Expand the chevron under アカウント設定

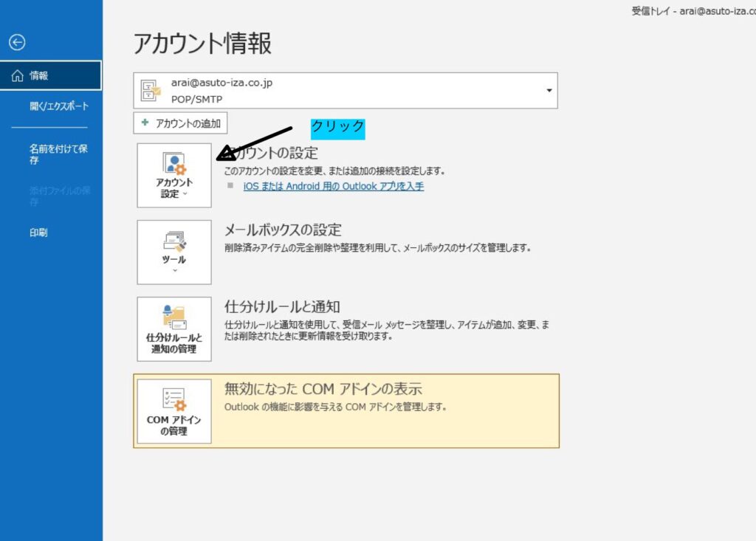pos(185,194)
